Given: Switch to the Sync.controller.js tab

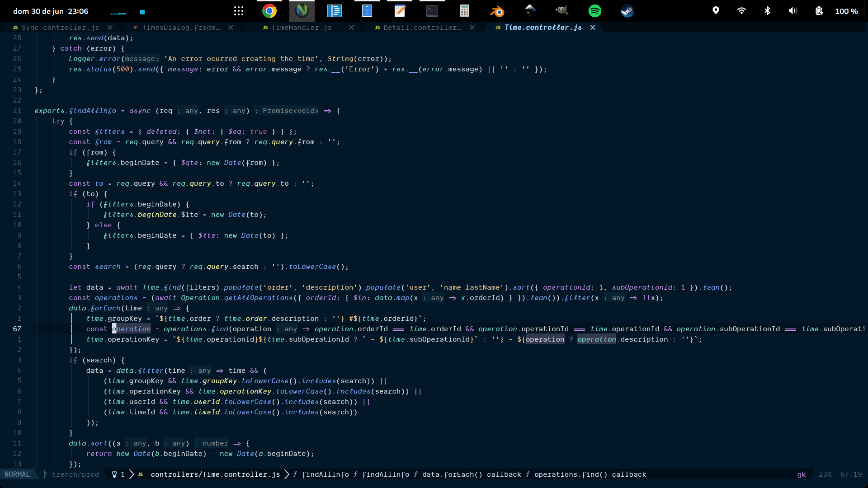Looking at the screenshot, I should (60, 28).
